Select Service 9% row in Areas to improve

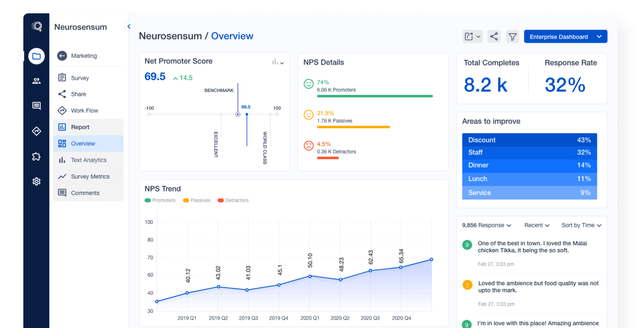[529, 193]
